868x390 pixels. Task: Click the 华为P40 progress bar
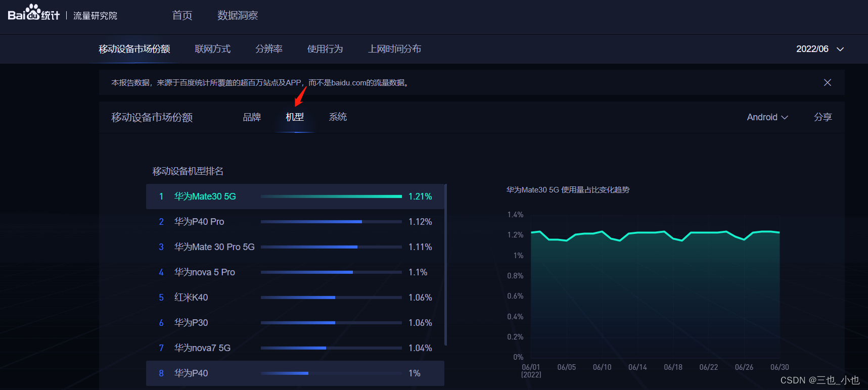coord(331,373)
